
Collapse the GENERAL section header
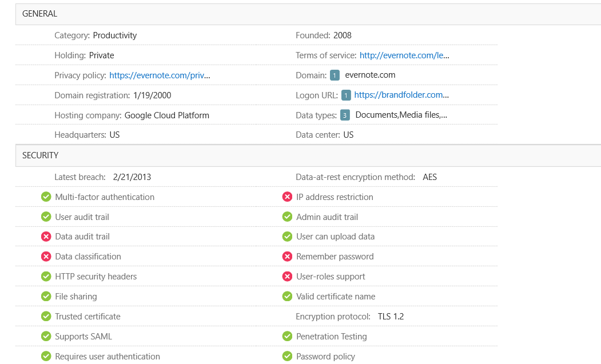tap(308, 14)
